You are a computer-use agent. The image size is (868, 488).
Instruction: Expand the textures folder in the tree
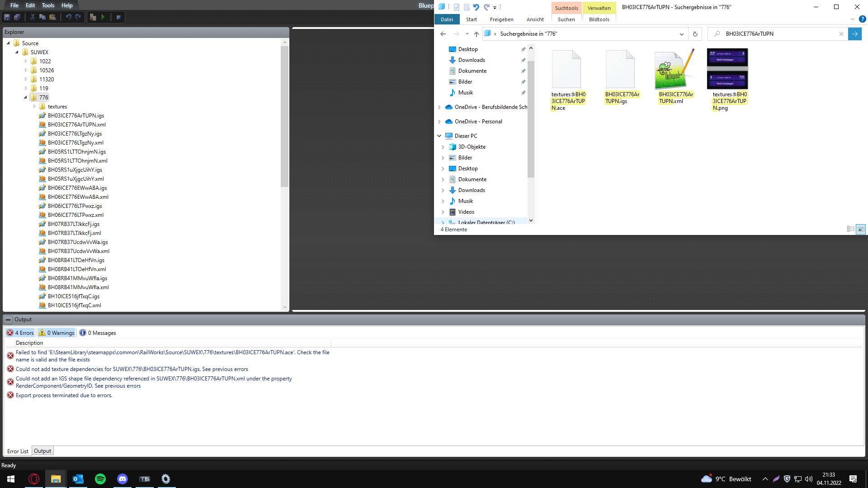pos(34,107)
